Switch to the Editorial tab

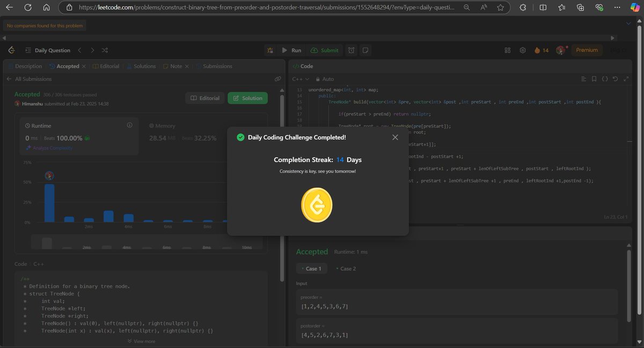(x=106, y=66)
